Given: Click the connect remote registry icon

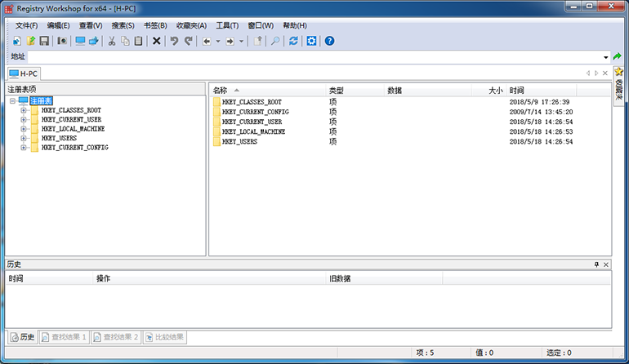Looking at the screenshot, I should [93, 41].
